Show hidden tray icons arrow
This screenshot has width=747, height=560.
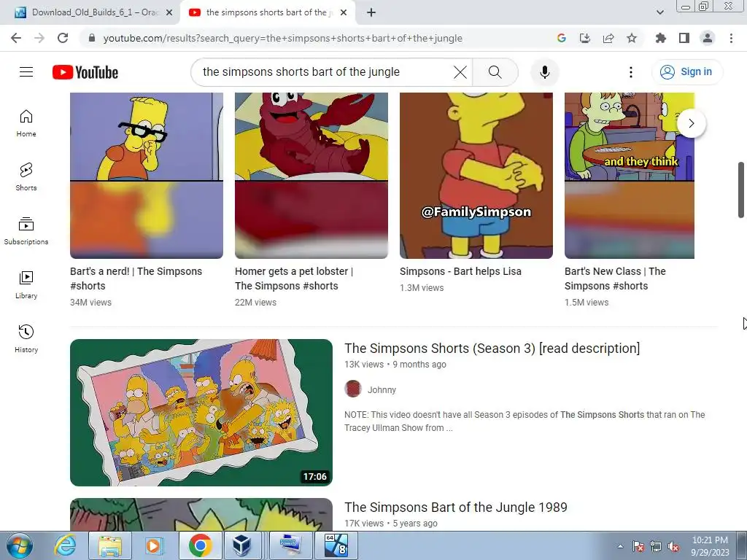(x=620, y=546)
